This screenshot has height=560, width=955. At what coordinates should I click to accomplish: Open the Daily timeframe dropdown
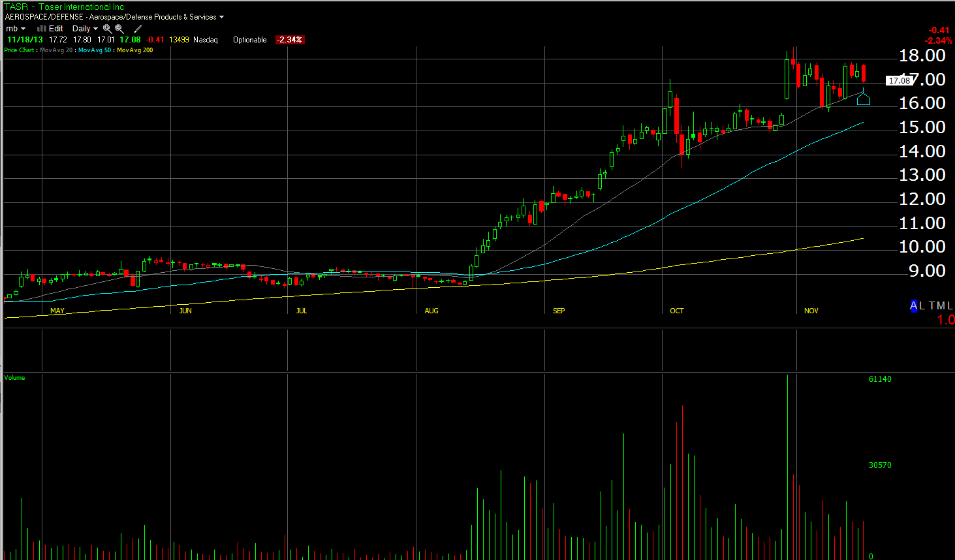coord(85,29)
